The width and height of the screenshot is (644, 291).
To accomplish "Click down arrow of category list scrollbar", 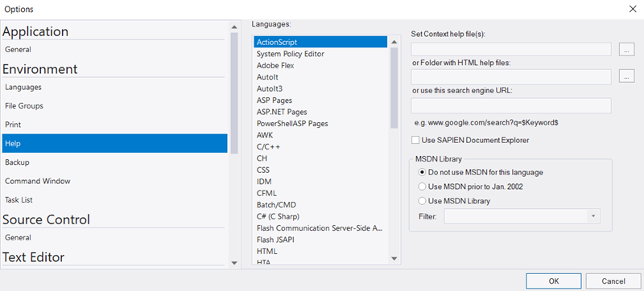I will [x=234, y=263].
